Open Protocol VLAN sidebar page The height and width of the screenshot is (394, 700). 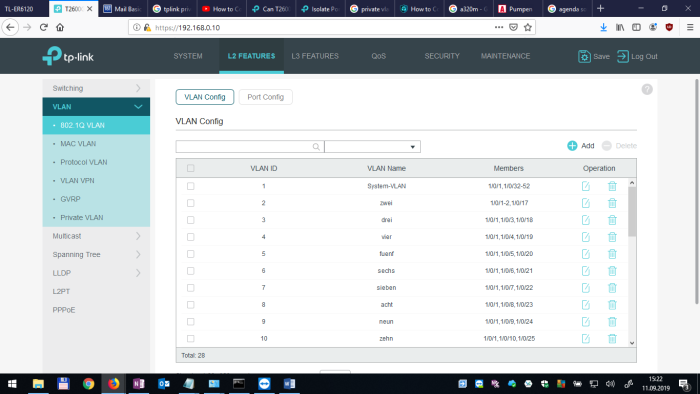click(83, 162)
